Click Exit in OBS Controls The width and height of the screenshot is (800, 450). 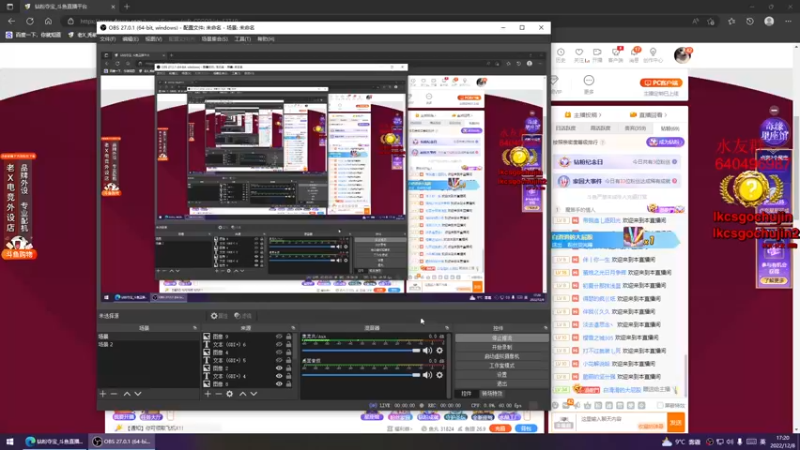tap(502, 384)
